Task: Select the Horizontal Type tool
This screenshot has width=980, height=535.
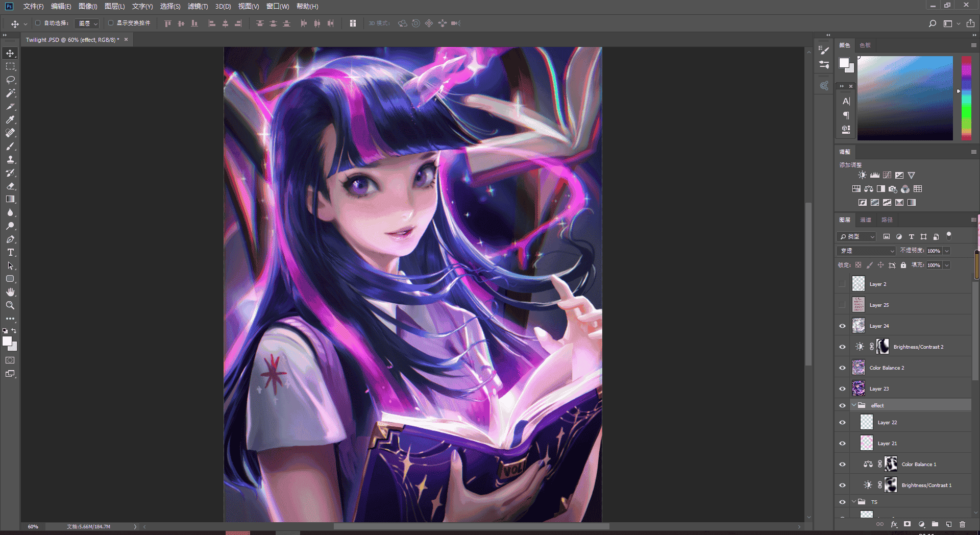Action: [10, 253]
